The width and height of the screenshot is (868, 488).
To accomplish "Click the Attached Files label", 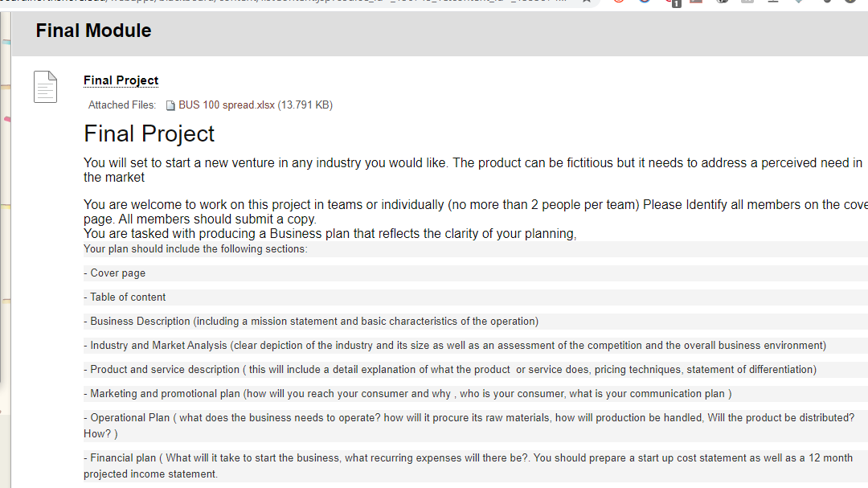I will (x=121, y=105).
